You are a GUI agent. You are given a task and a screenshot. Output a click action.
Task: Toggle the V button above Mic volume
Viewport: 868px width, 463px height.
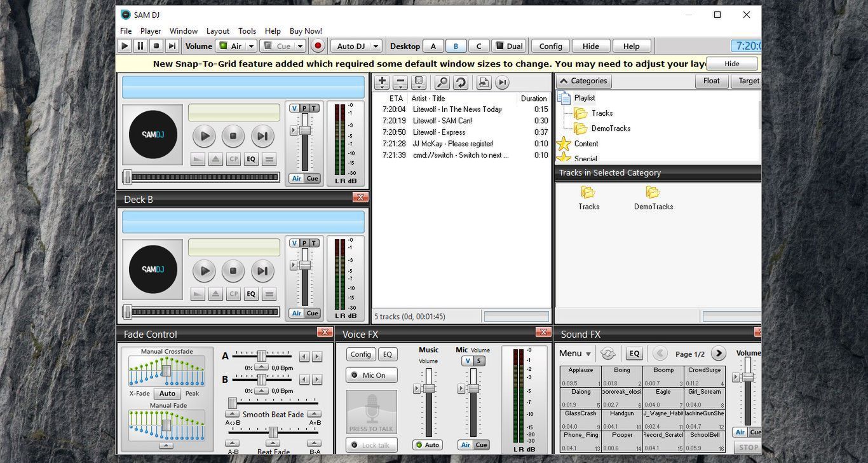(x=468, y=361)
